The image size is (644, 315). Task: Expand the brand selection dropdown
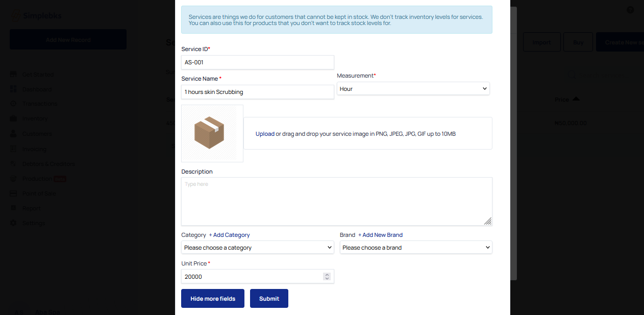(416, 248)
